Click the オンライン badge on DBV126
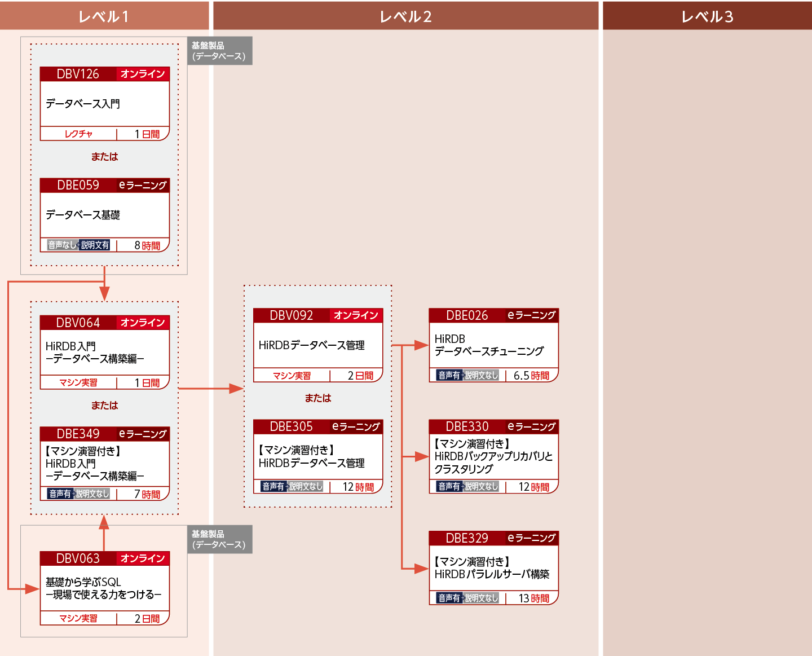This screenshot has height=656, width=812. (x=143, y=74)
